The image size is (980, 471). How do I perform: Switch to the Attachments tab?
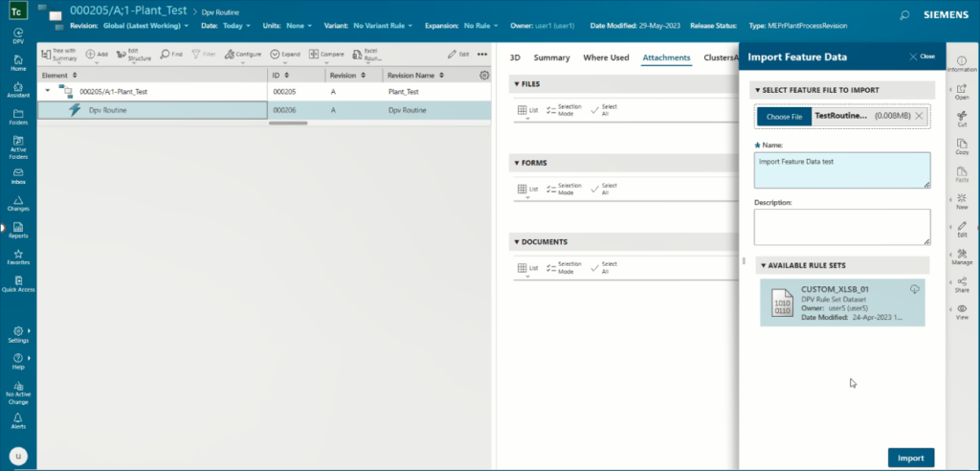666,57
